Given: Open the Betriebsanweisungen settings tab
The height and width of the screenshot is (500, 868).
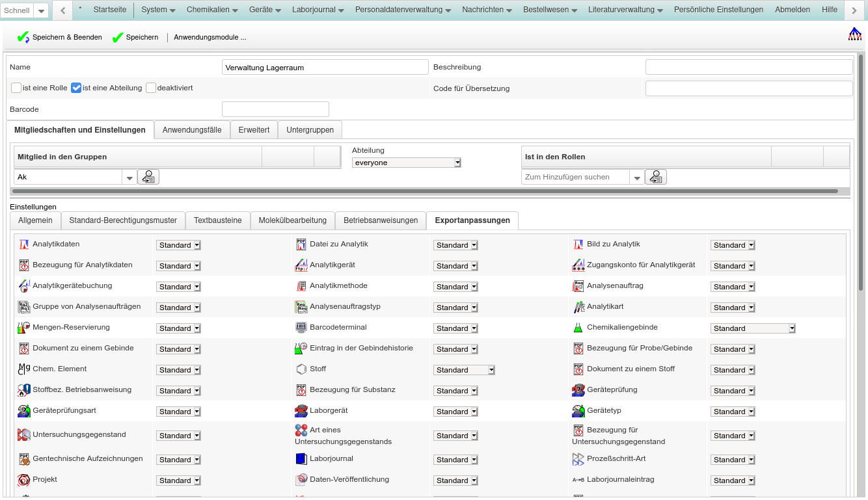Looking at the screenshot, I should pos(381,220).
